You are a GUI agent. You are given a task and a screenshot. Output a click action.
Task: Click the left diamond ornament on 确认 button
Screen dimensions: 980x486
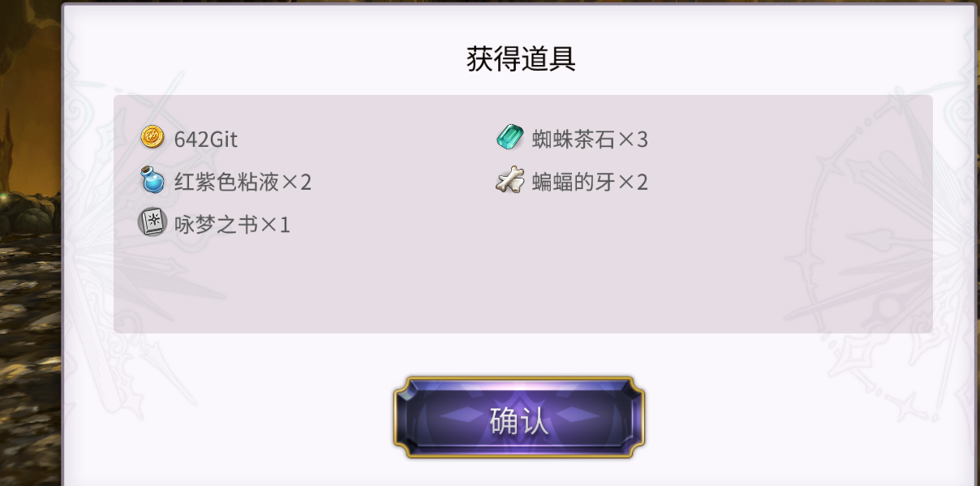coord(462,415)
